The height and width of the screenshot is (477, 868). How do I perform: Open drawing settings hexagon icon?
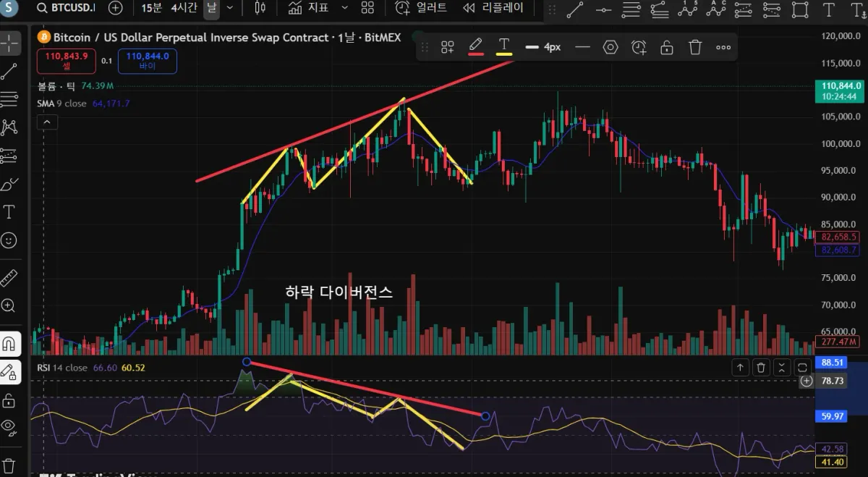pos(610,47)
